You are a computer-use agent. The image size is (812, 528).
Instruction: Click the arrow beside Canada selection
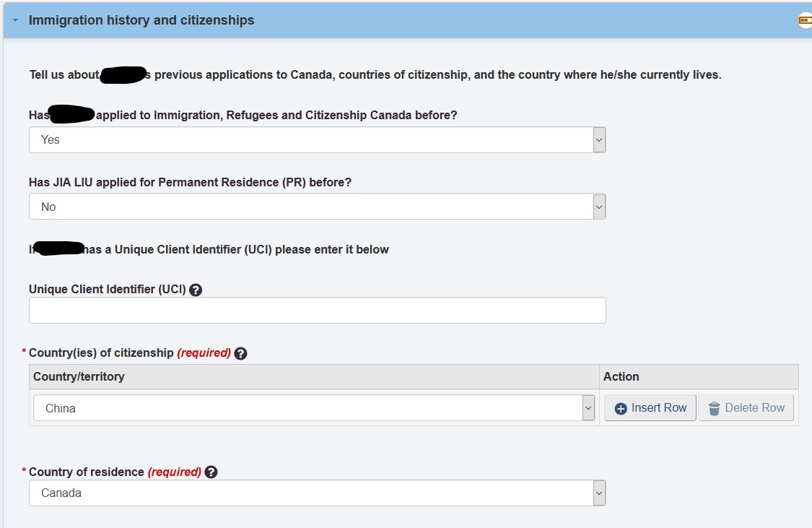tap(599, 493)
